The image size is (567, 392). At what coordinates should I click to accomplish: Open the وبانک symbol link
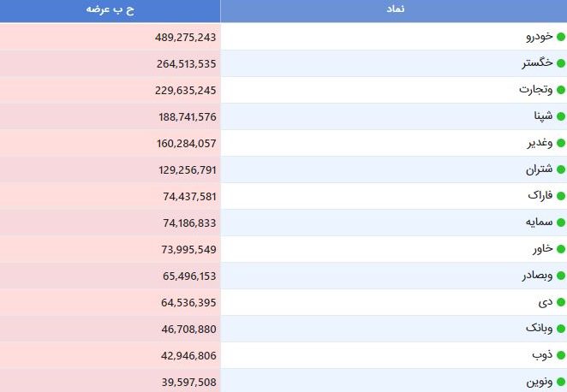[539, 329]
